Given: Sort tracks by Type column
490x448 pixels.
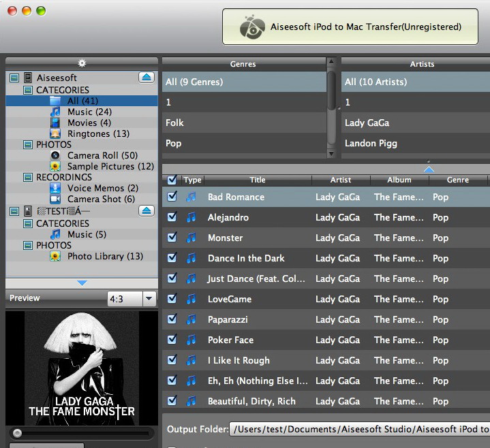Looking at the screenshot, I should (x=192, y=180).
